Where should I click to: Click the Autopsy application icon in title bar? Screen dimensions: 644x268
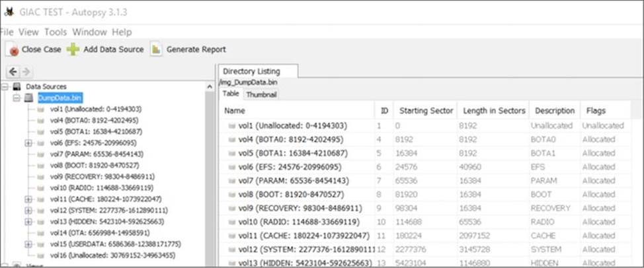pyautogui.click(x=9, y=12)
